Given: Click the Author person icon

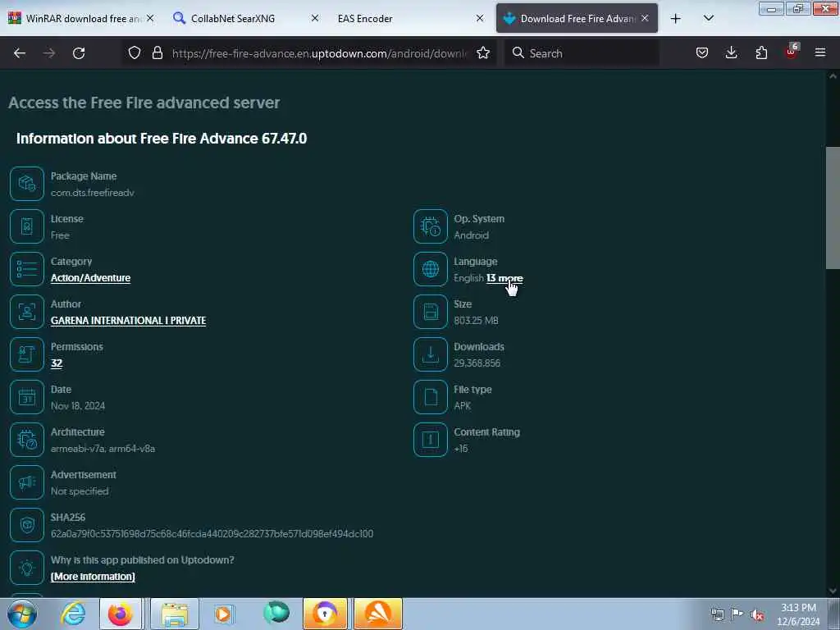Looking at the screenshot, I should click(x=27, y=312).
